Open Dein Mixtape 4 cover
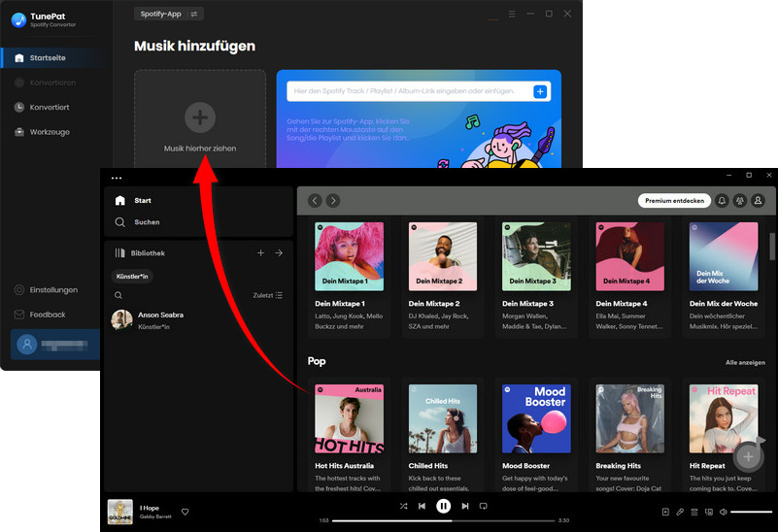Viewport: 778px width, 532px height. [630, 256]
